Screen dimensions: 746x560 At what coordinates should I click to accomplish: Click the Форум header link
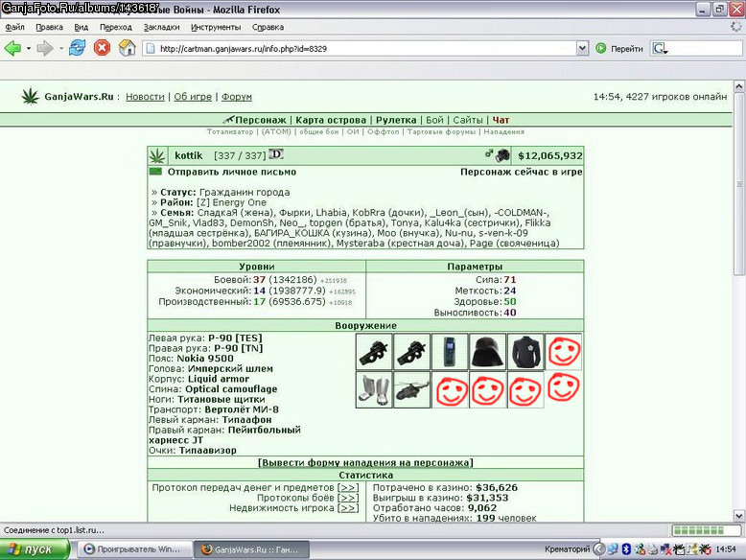[237, 97]
